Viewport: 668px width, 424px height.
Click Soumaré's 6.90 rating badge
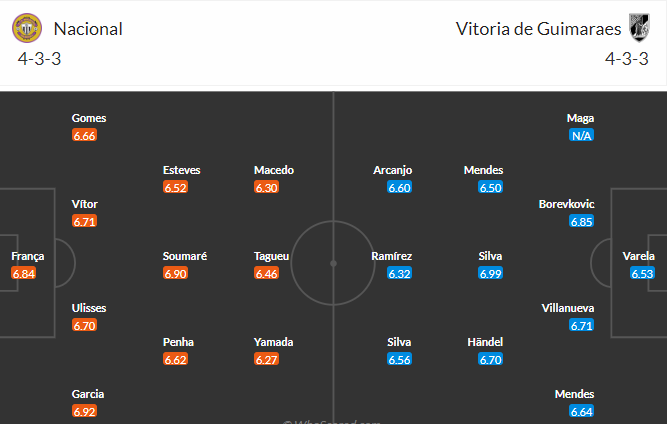tap(175, 274)
